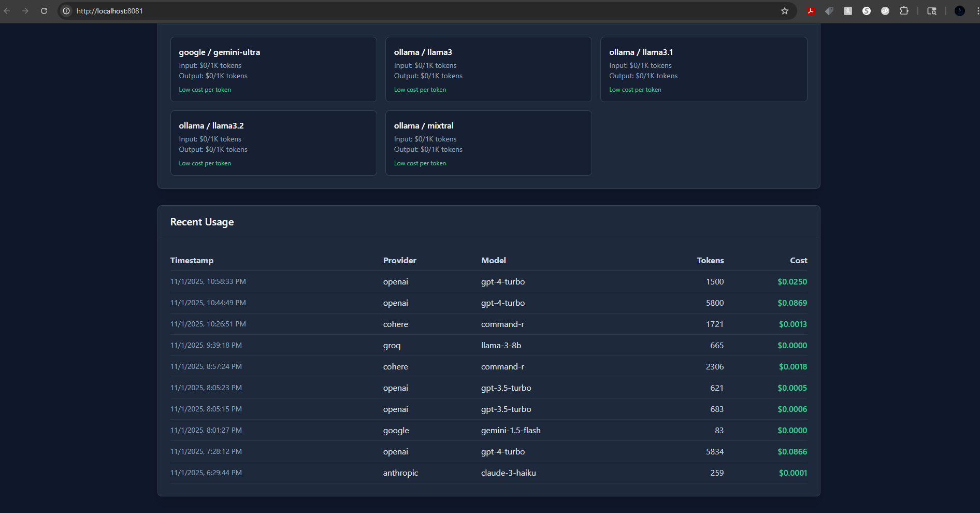Open the Chrome three-dot menu

pyautogui.click(x=977, y=11)
